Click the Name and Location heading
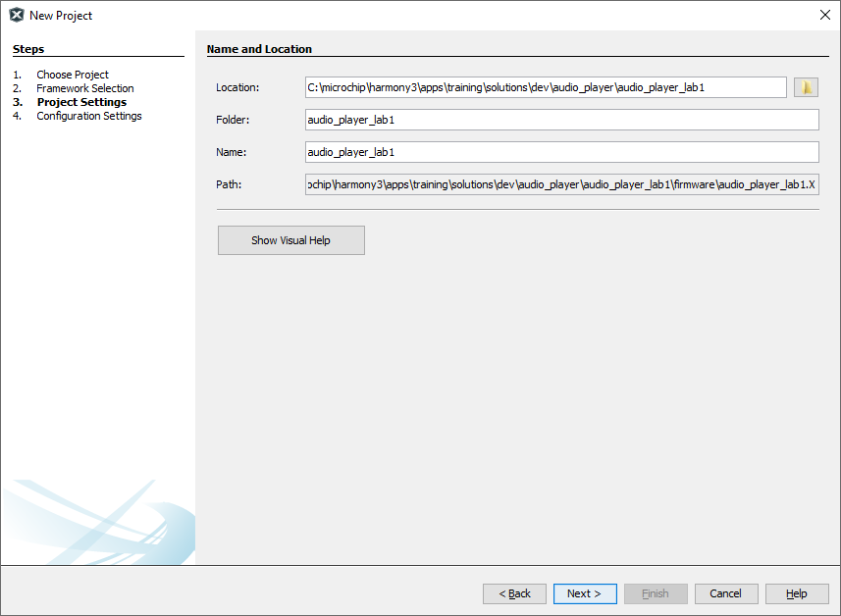The width and height of the screenshot is (841, 616). [259, 49]
